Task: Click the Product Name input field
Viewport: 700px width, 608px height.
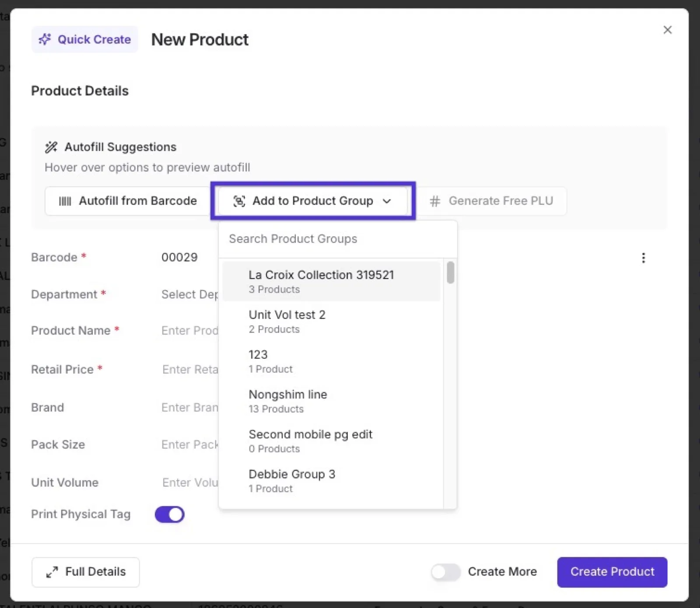Action: pyautogui.click(x=189, y=331)
